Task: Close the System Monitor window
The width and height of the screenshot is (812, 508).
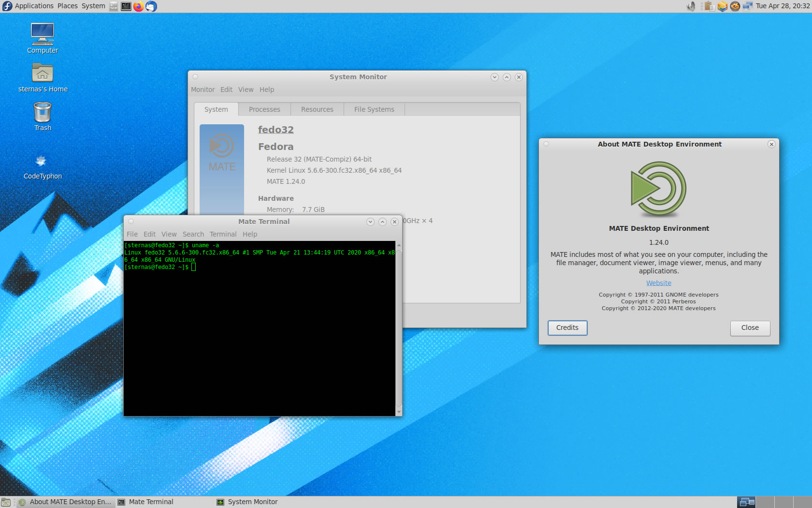Action: click(x=519, y=77)
